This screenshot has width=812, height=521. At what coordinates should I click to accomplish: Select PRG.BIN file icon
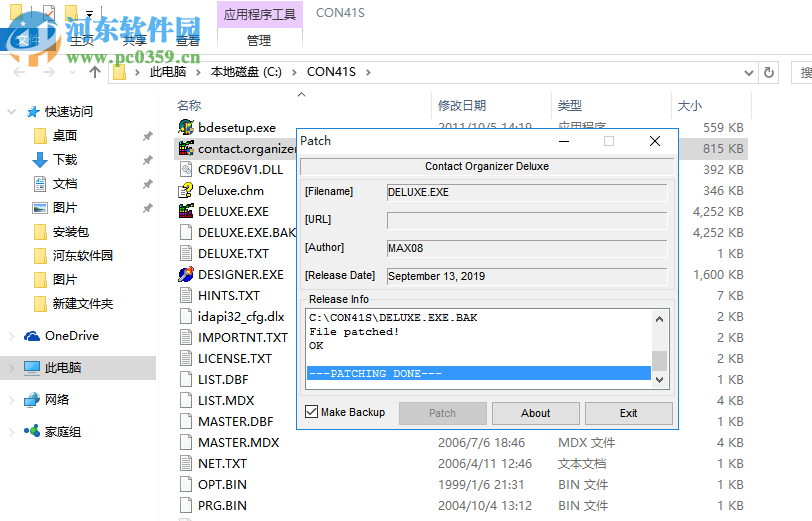pos(186,505)
